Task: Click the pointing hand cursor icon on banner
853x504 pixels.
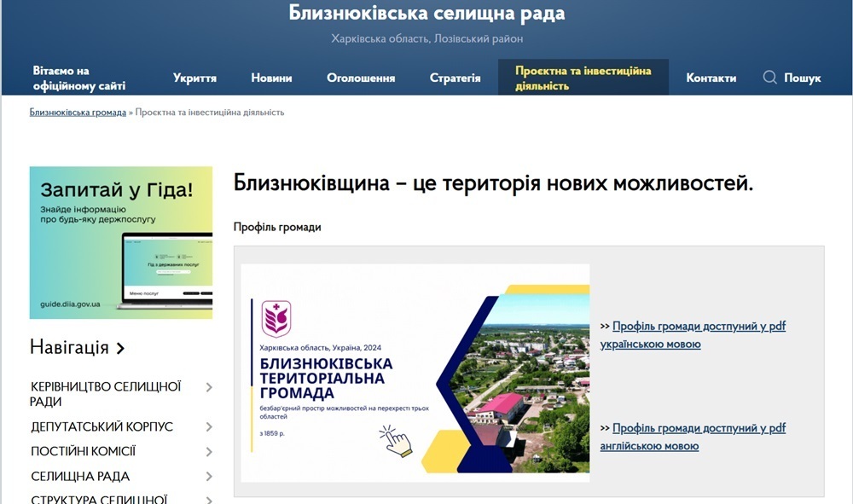Action: point(397,441)
